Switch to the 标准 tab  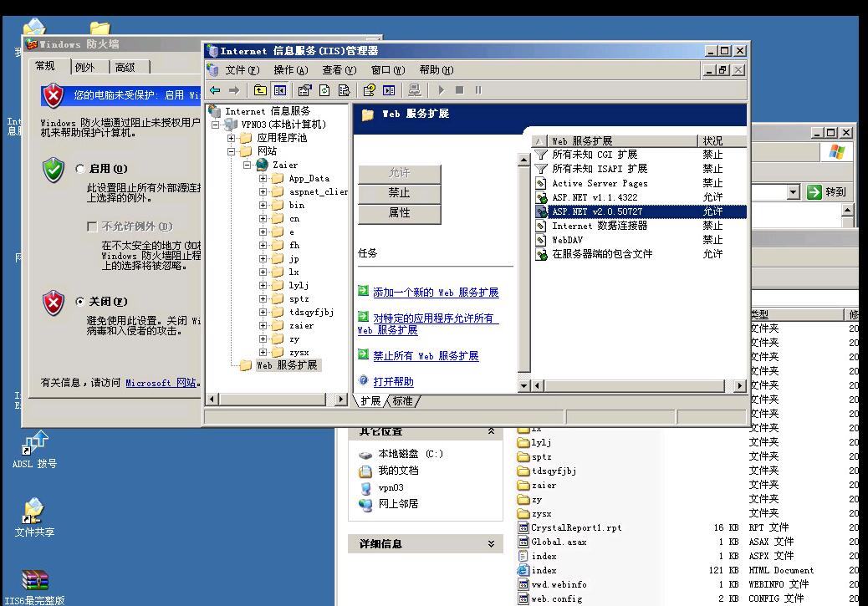pyautogui.click(x=403, y=401)
